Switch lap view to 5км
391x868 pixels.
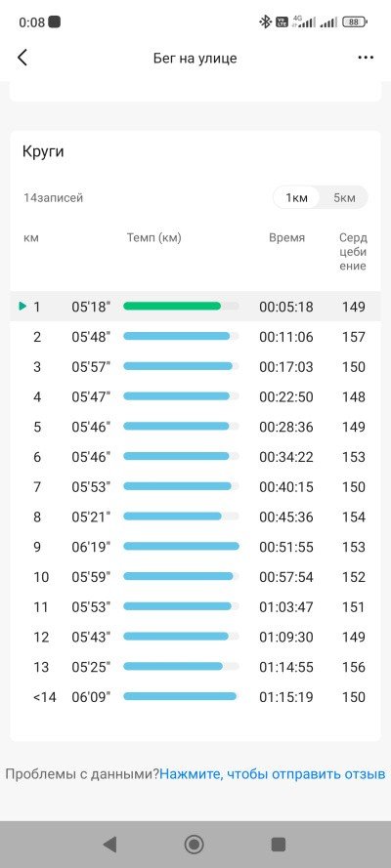[x=344, y=197]
